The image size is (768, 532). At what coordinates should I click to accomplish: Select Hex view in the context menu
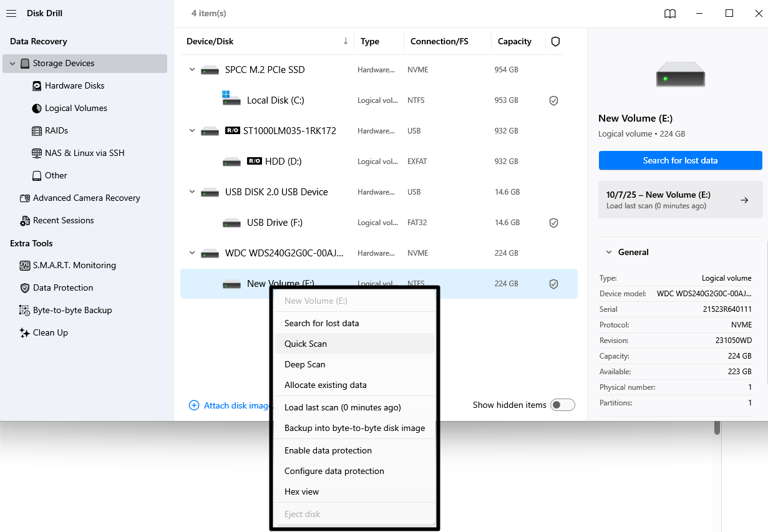tap(301, 491)
